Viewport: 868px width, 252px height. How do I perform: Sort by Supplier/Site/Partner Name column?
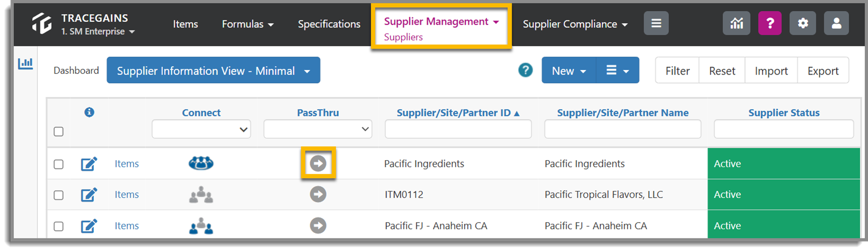pos(623,113)
